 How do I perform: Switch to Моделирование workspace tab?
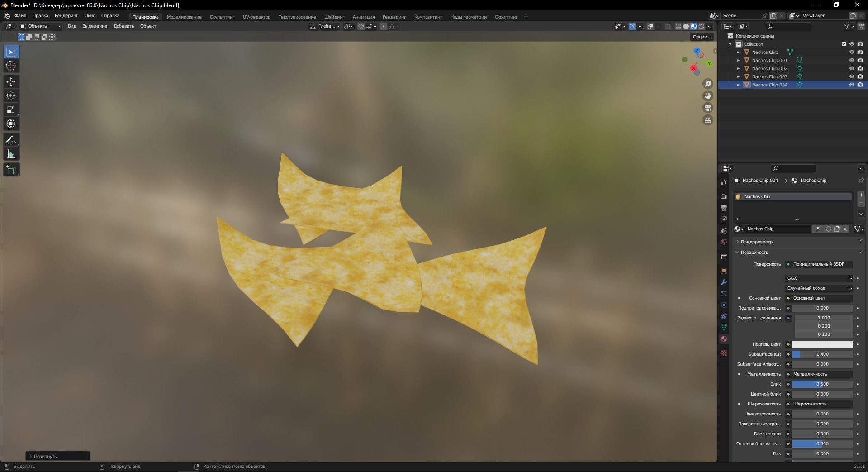coord(184,17)
